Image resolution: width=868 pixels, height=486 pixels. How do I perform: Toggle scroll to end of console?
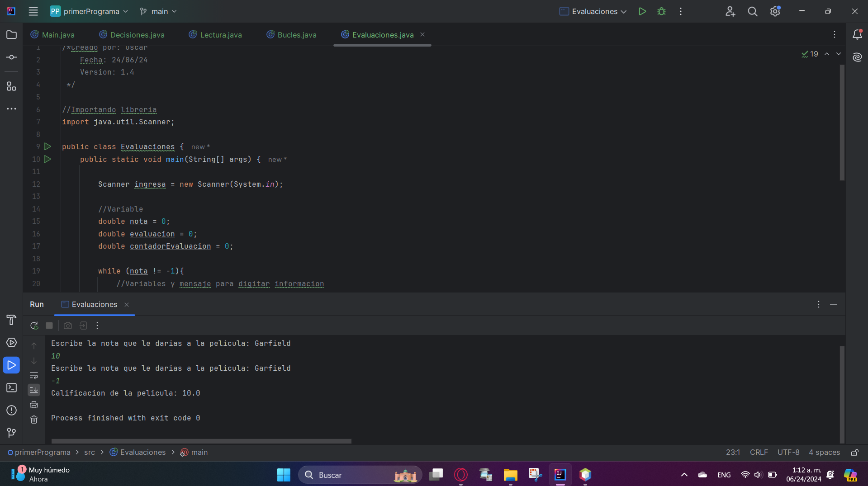pos(34,390)
